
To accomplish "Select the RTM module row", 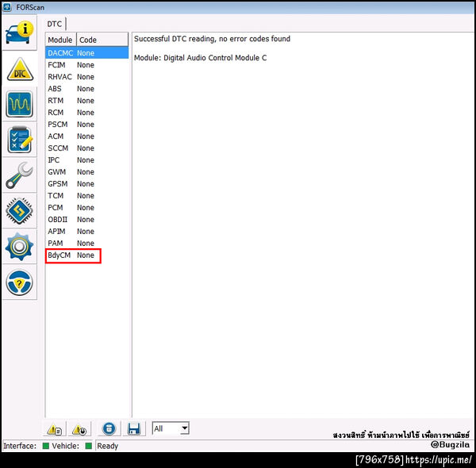I will pyautogui.click(x=86, y=101).
